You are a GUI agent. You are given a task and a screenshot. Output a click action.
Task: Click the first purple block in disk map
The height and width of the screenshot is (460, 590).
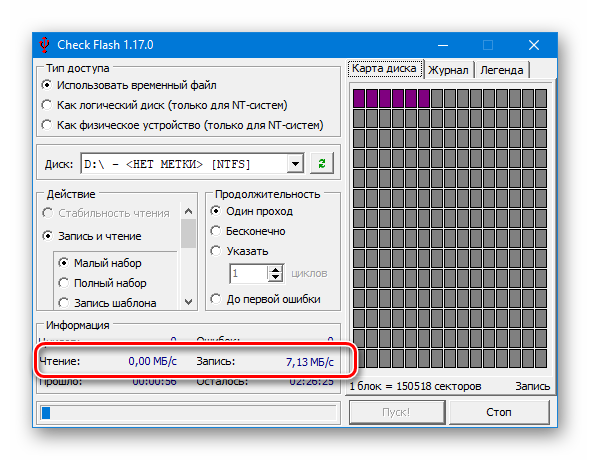(x=359, y=98)
